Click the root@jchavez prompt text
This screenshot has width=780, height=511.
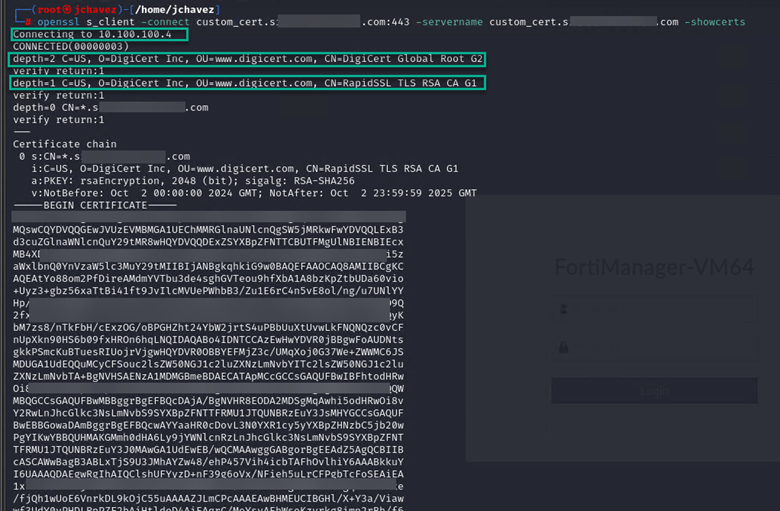click(77, 9)
